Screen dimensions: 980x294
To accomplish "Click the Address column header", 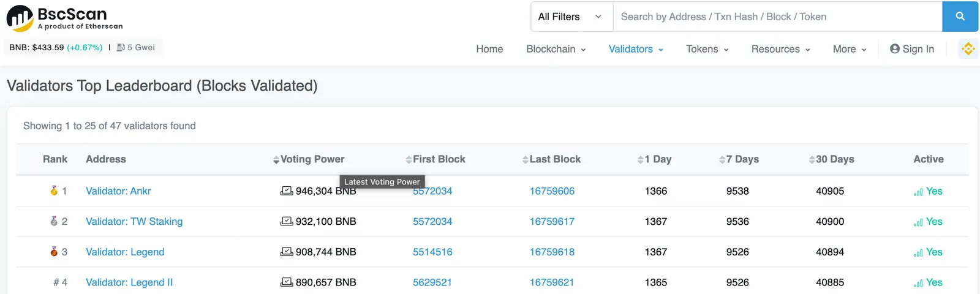I will tap(106, 159).
